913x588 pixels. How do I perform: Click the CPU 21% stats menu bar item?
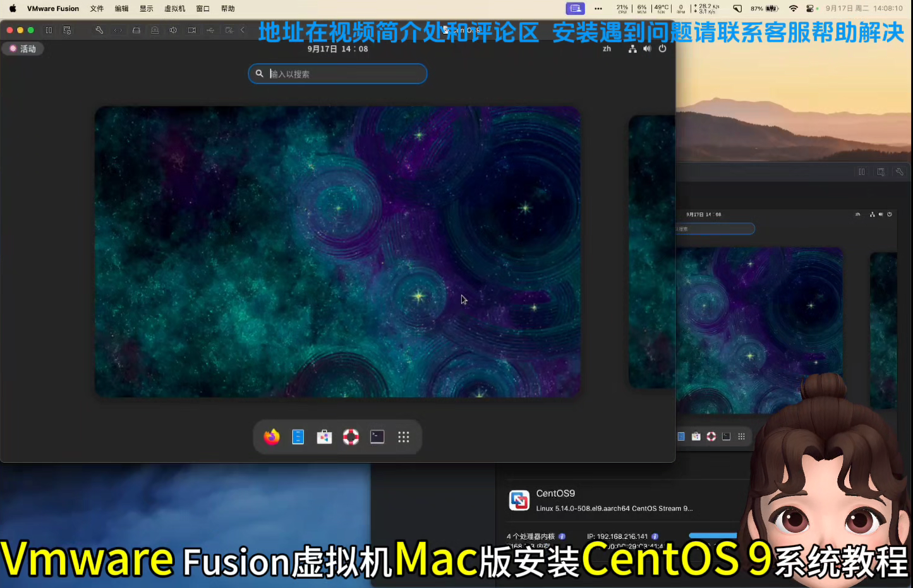click(622, 8)
